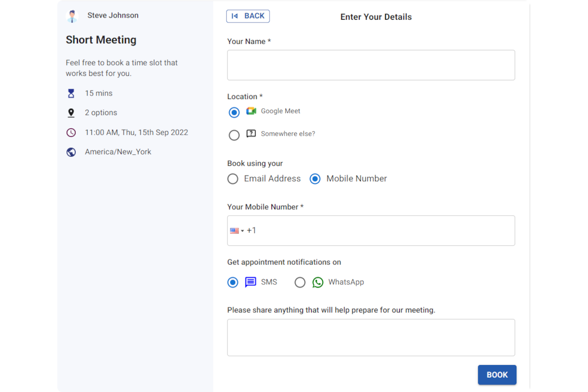Click the 'Get appointment notifications on' label

[x=284, y=262]
